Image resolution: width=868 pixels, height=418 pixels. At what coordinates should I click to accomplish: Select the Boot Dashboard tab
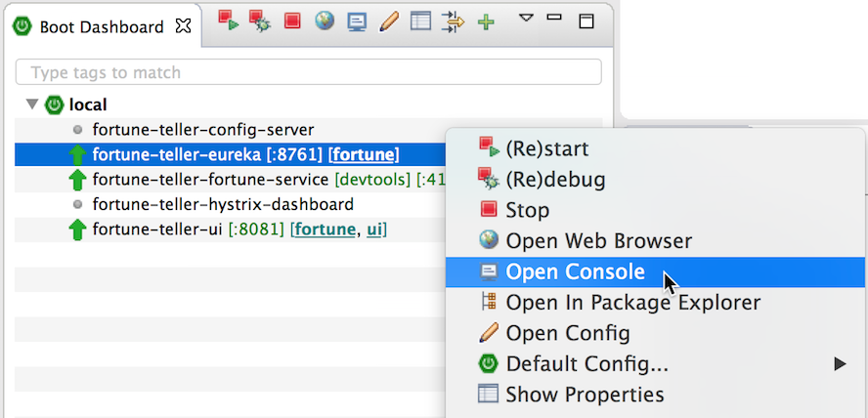103,26
